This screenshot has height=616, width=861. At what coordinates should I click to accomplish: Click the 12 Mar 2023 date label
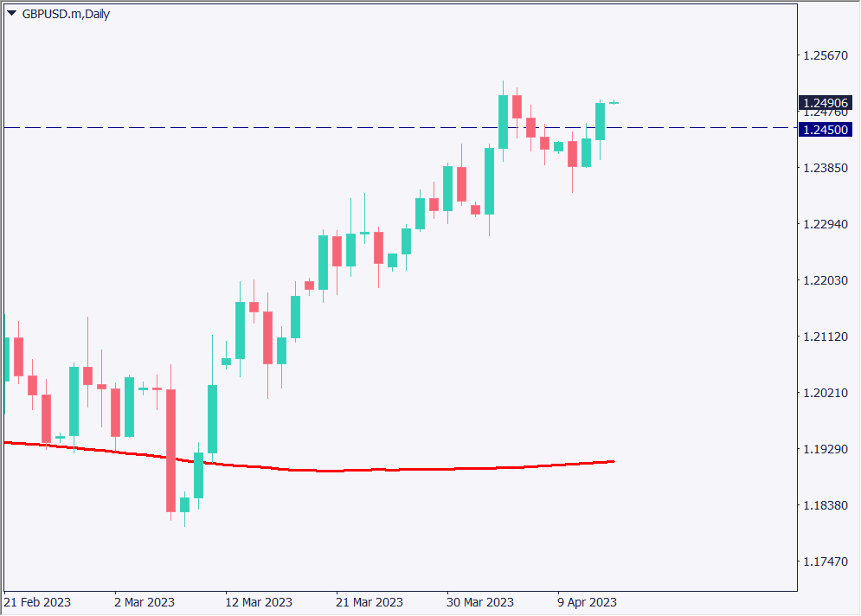point(259,602)
